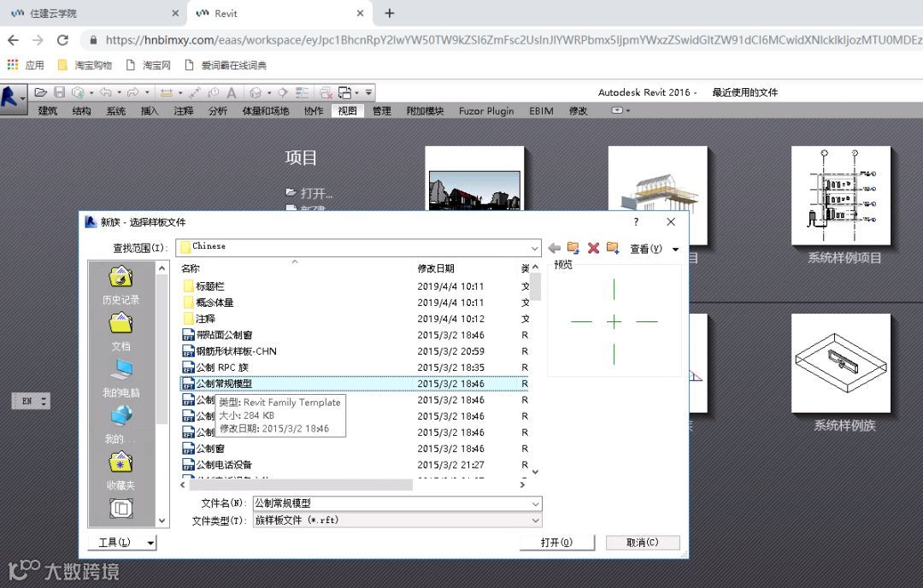The height and width of the screenshot is (588, 923).
Task: Select the Text tool A icon
Action: point(232,92)
